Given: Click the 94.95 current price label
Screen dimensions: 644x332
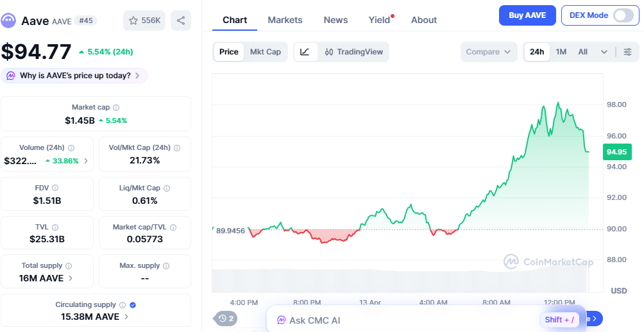Looking at the screenshot, I should click(616, 152).
